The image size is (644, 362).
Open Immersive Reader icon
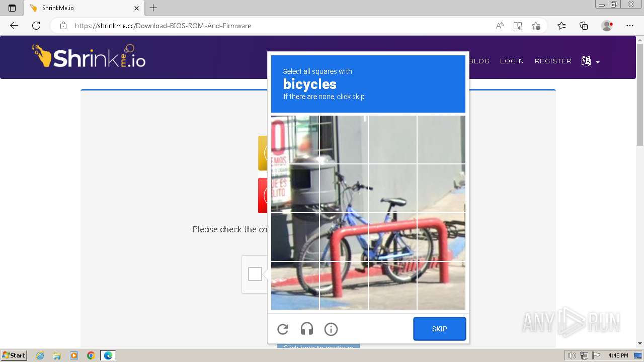(x=518, y=26)
